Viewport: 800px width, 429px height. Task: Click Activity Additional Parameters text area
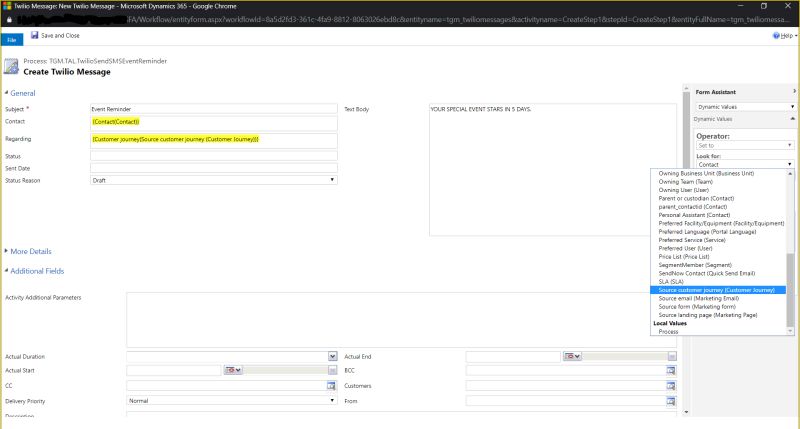click(x=402, y=320)
